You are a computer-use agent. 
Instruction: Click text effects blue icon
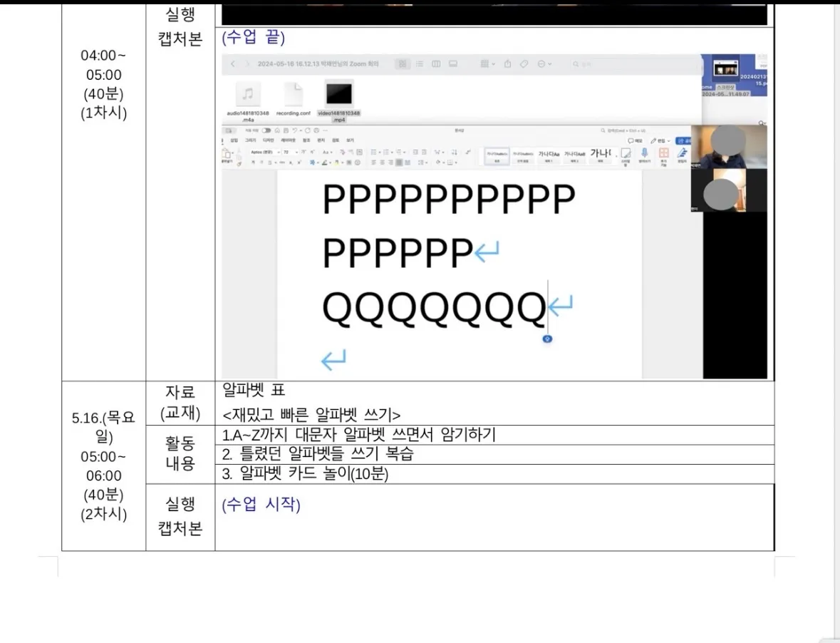click(x=312, y=163)
